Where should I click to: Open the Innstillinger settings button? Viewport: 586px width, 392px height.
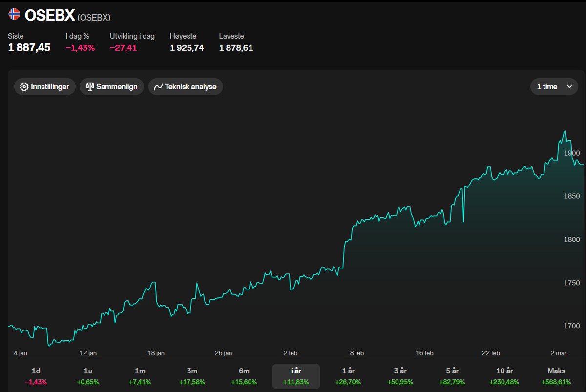click(45, 87)
